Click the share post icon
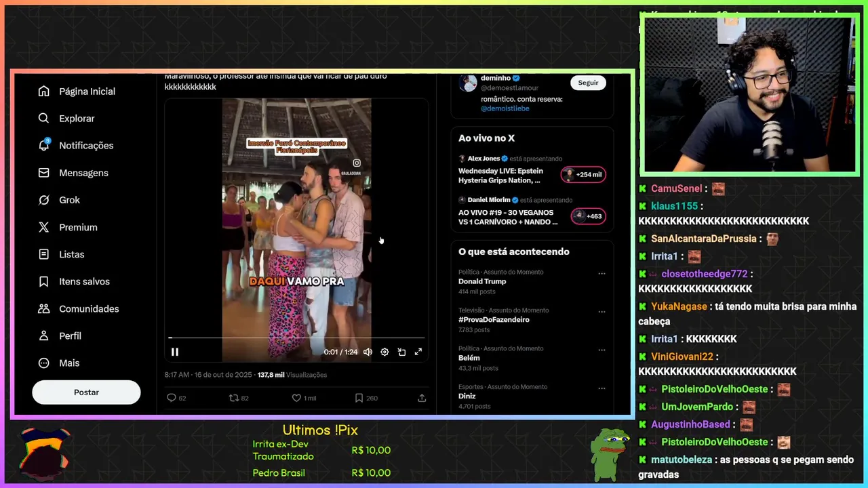 click(x=422, y=398)
